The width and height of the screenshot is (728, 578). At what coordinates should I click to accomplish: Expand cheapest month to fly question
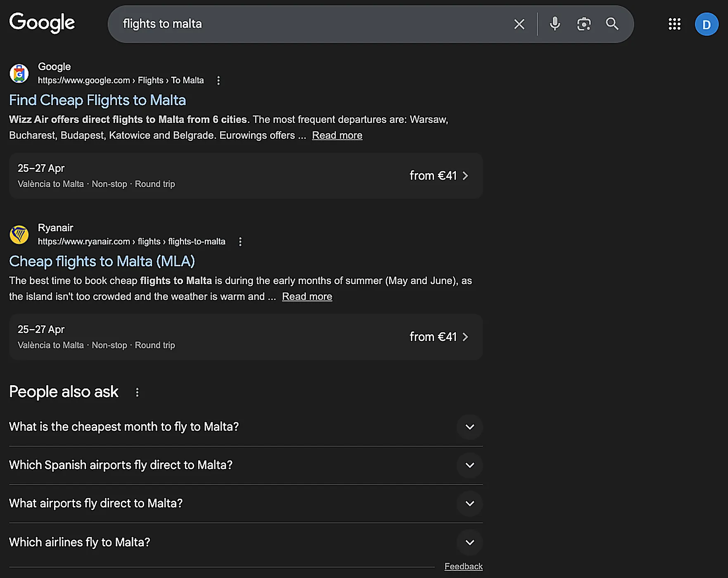pos(470,427)
